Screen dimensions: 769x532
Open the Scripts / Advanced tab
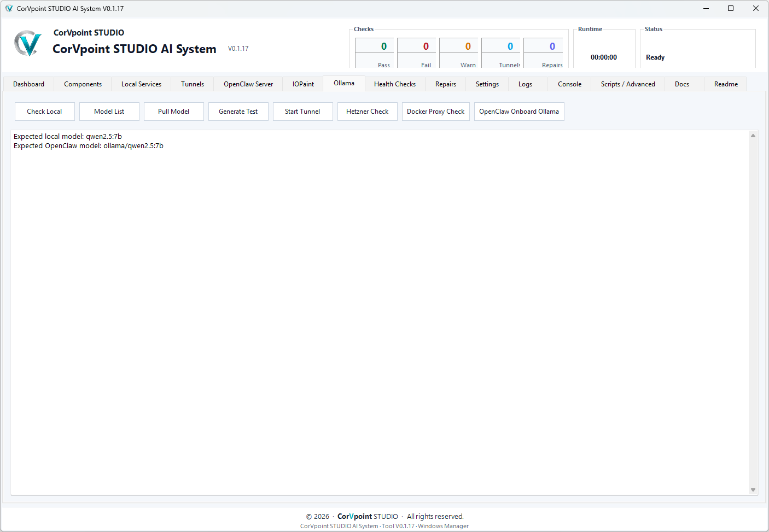coord(628,84)
